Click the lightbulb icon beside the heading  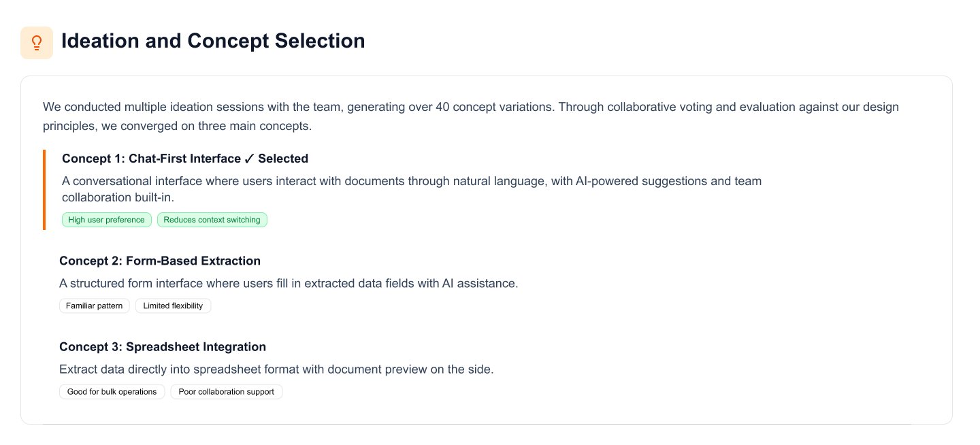tap(37, 43)
